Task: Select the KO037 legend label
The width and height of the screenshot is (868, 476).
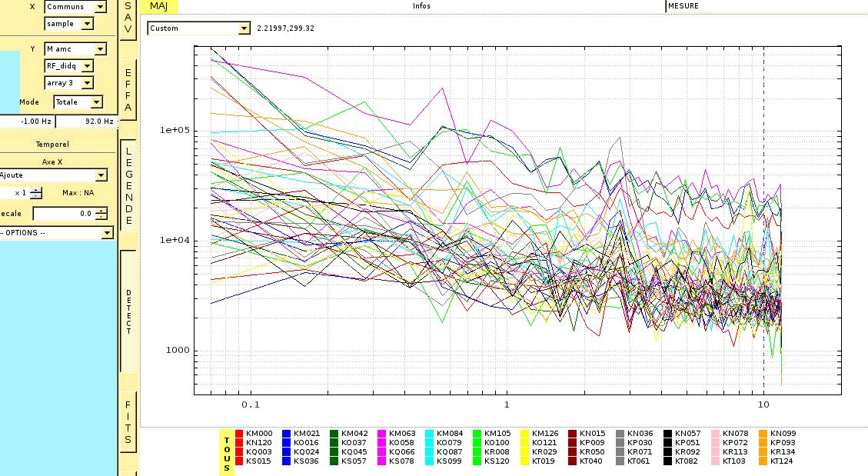Action: coord(354,443)
